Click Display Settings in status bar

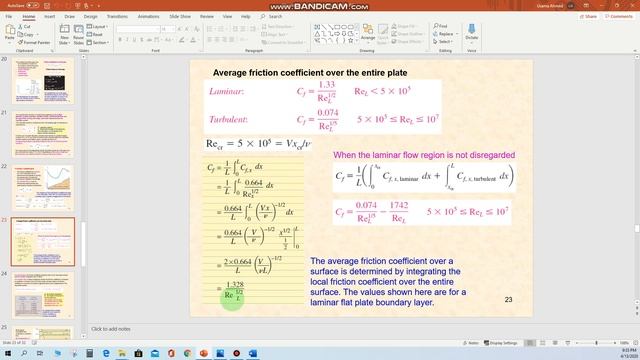click(500, 343)
